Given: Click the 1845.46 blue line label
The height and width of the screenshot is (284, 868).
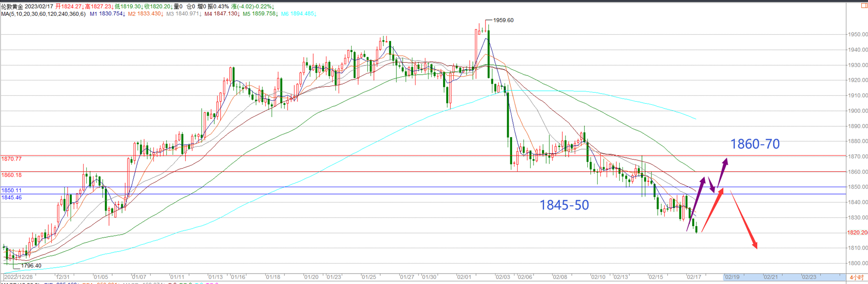Looking at the screenshot, I should 12,198.
